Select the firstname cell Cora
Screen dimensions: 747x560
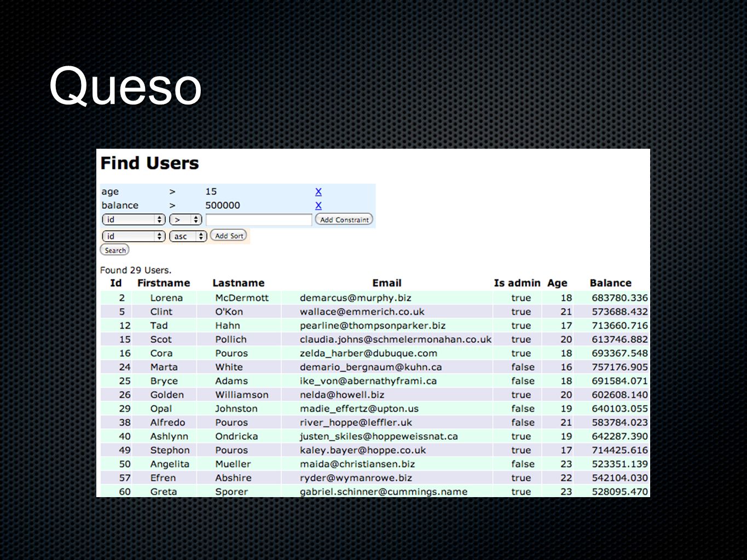tap(161, 353)
